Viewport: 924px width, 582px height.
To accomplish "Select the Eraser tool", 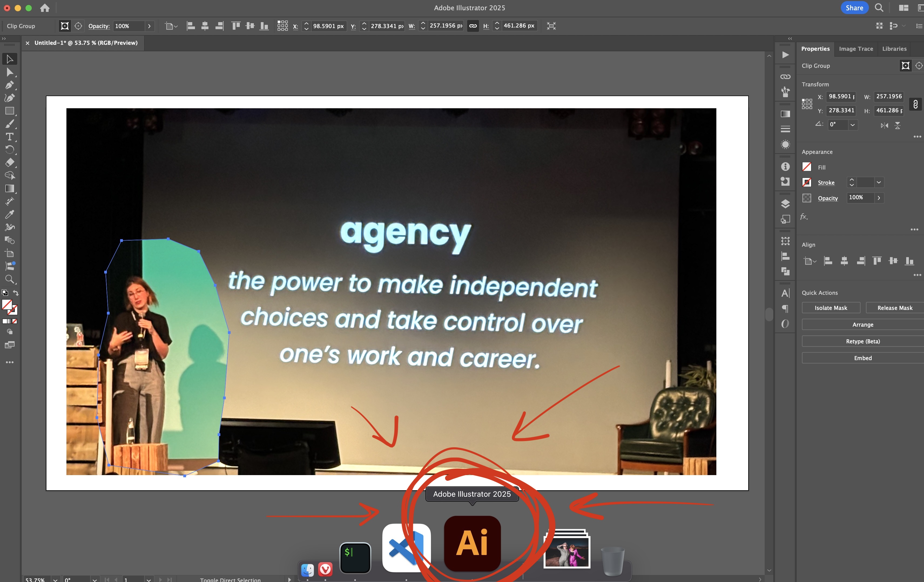I will 10,163.
